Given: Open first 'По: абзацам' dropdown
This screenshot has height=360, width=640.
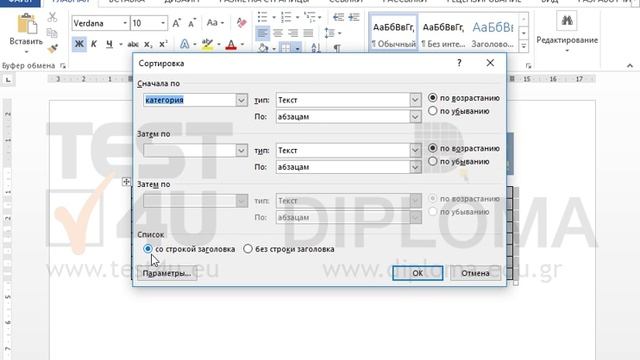Looking at the screenshot, I should 415,117.
